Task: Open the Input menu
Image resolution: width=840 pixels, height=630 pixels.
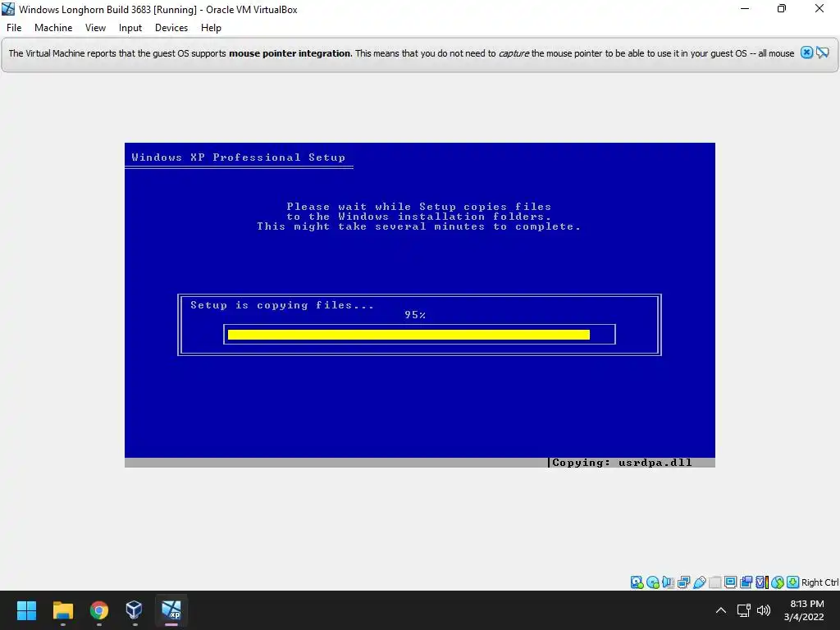Action: tap(130, 28)
